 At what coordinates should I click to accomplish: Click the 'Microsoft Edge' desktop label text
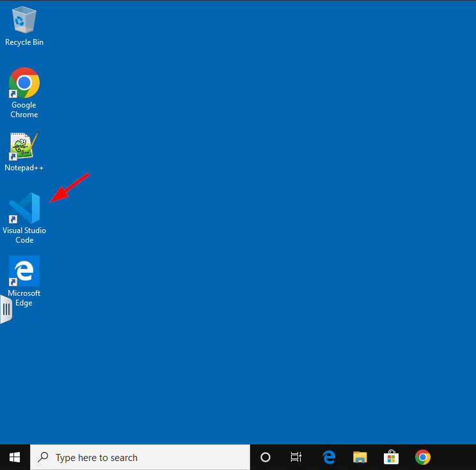tap(24, 298)
